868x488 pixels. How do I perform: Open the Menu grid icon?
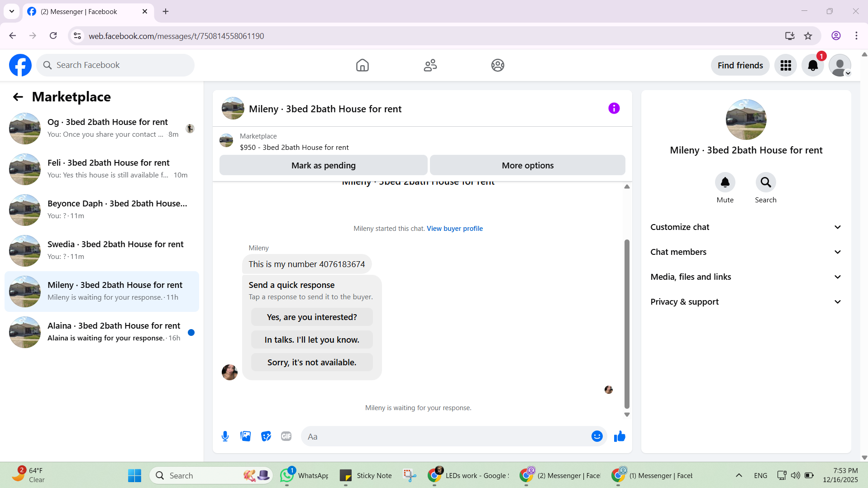(x=786, y=65)
